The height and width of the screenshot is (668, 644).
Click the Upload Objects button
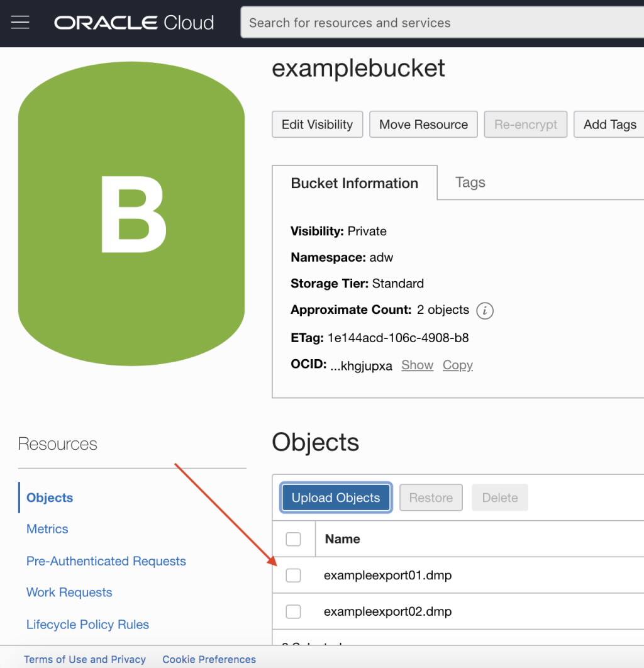pyautogui.click(x=335, y=498)
